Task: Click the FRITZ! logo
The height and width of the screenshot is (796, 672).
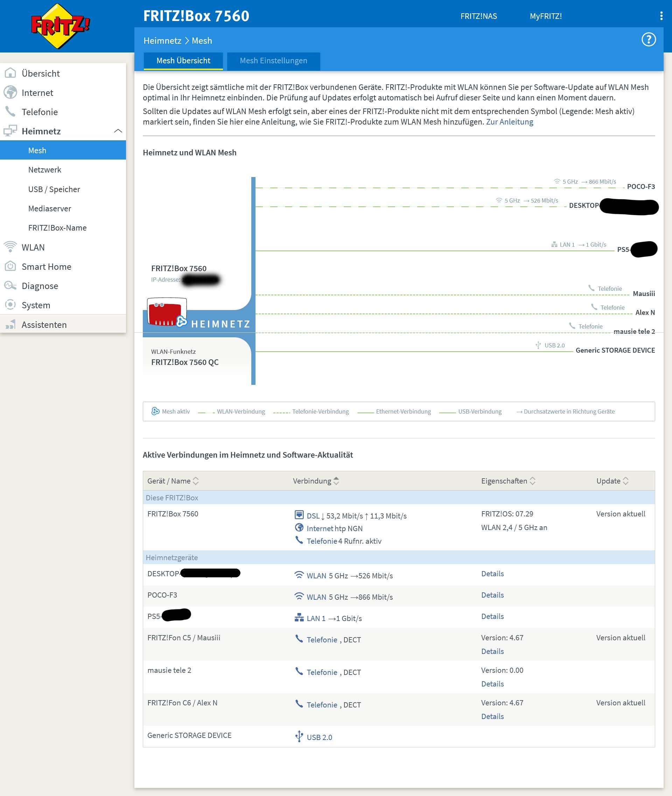Action: 60,26
